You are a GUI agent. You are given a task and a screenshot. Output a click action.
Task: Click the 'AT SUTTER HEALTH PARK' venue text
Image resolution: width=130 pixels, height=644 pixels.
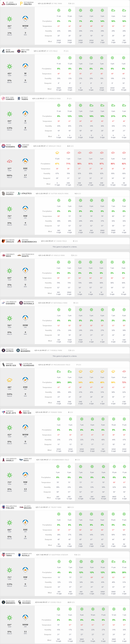(x=58, y=193)
